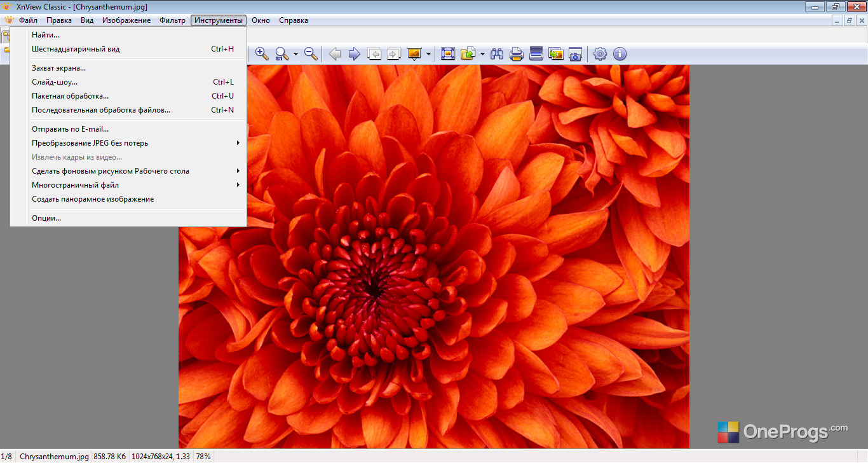The width and height of the screenshot is (868, 463).
Task: Start the slideshow toolbar icon
Action: coord(414,54)
